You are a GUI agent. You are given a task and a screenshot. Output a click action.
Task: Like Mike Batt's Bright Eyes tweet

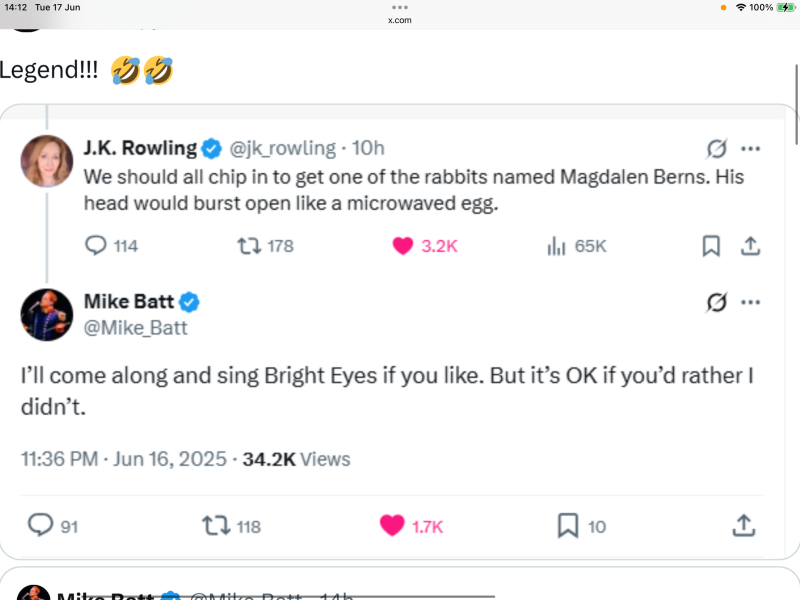(x=393, y=525)
